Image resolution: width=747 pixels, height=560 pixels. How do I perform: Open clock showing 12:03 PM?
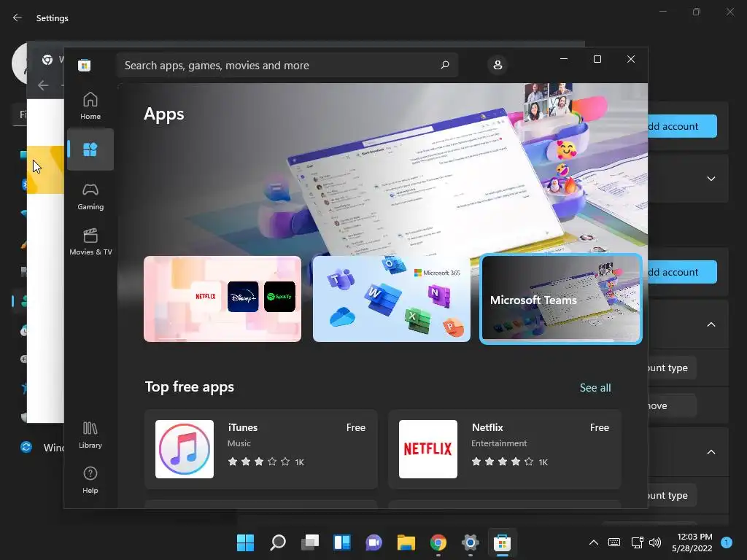(x=692, y=542)
